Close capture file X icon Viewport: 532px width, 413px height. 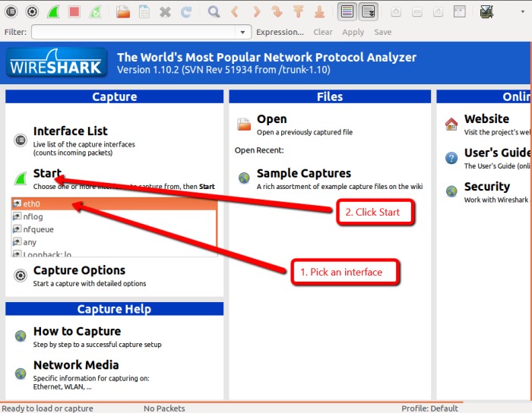point(165,12)
